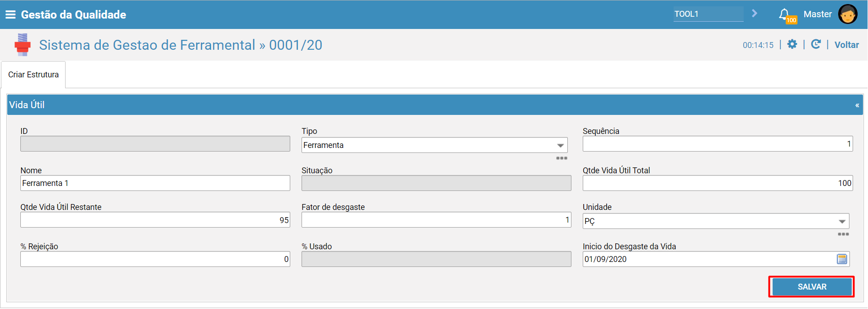Screen dimensions: 868x309
Task: Click the ID field
Action: click(155, 144)
